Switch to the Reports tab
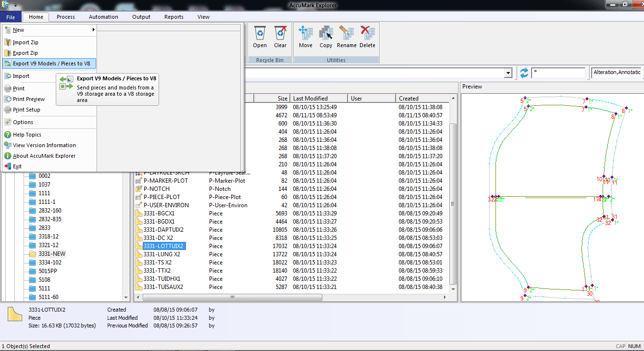Image resolution: width=644 pixels, height=351 pixels. (x=174, y=17)
